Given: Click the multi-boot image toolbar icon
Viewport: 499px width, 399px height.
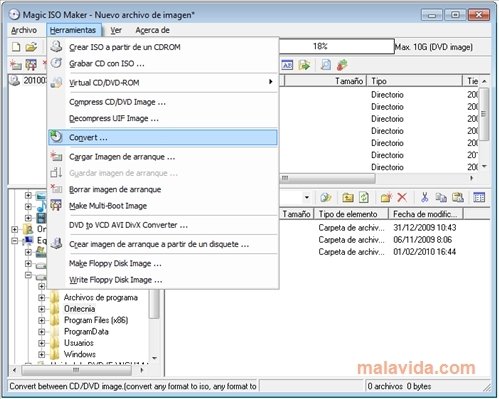Looking at the screenshot, I should [31, 65].
